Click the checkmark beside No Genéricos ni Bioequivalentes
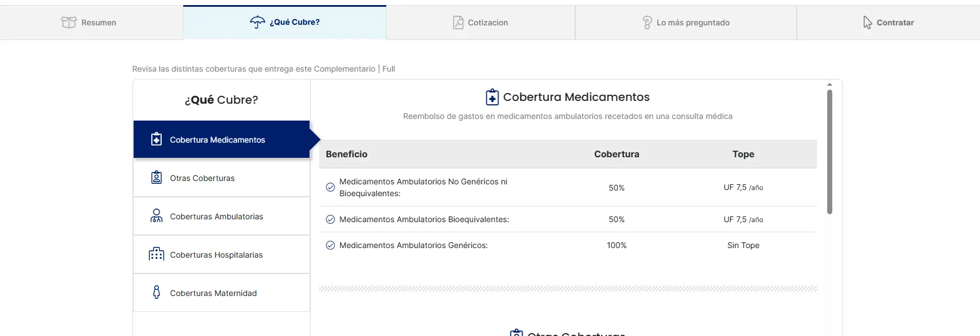Viewport: 980px width, 336px height. [x=330, y=187]
